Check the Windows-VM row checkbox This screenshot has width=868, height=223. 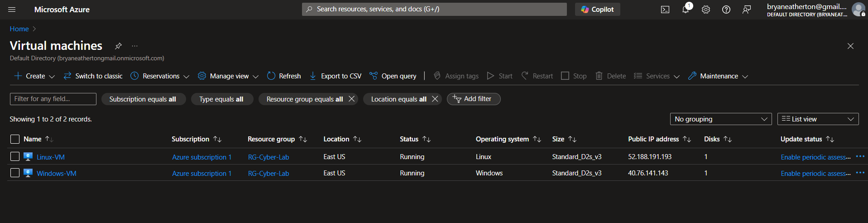15,173
